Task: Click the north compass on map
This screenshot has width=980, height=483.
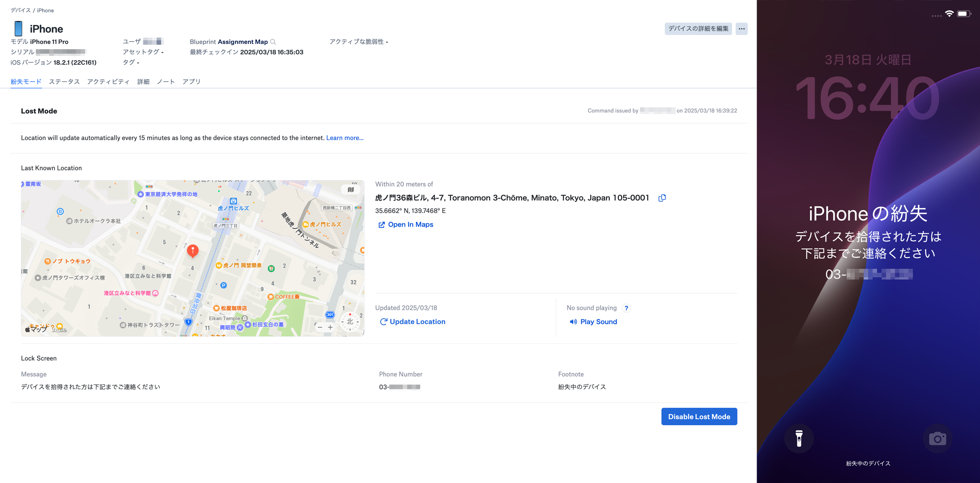Action: [350, 322]
